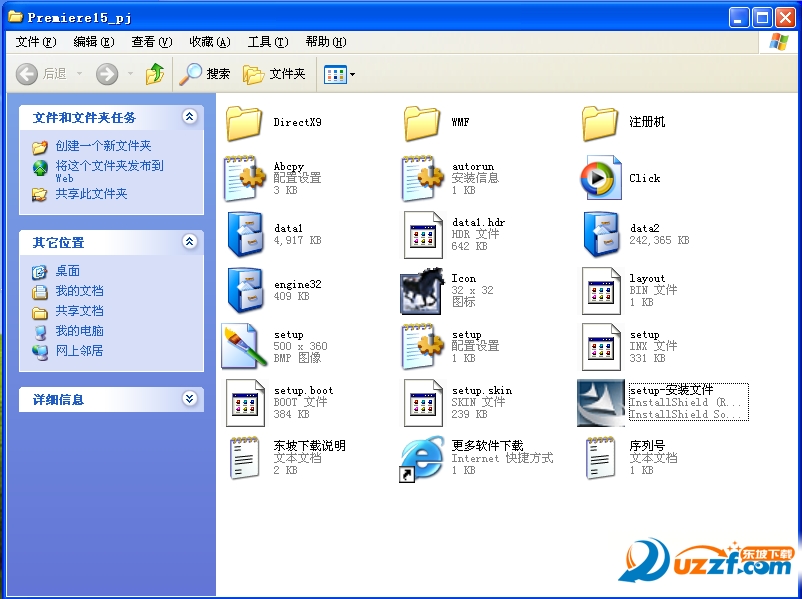Screen dimensions: 802x599
Task: Select the setup 配置设置 file icon
Action: point(422,346)
